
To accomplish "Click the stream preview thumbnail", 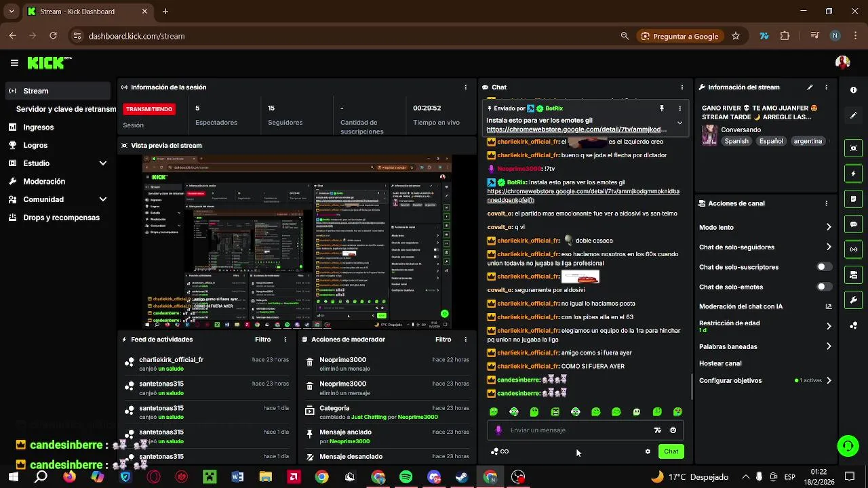I will pos(297,242).
